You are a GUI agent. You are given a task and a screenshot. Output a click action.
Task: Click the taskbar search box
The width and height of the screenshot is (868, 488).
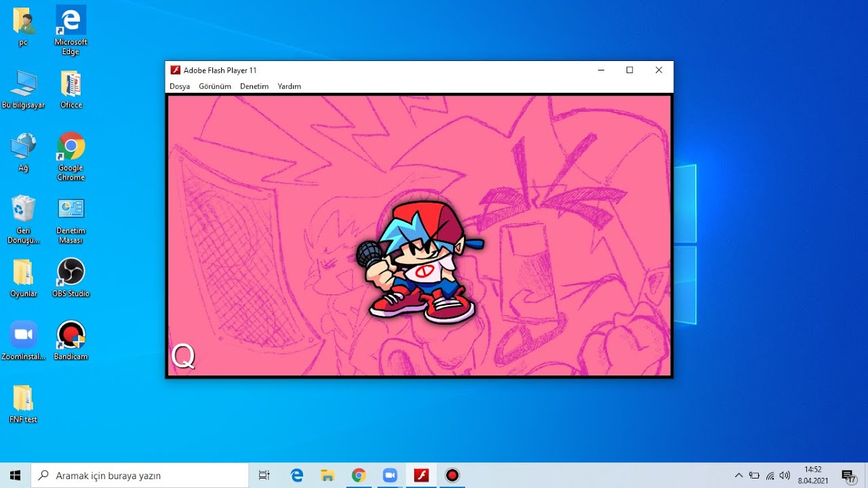[140, 475]
